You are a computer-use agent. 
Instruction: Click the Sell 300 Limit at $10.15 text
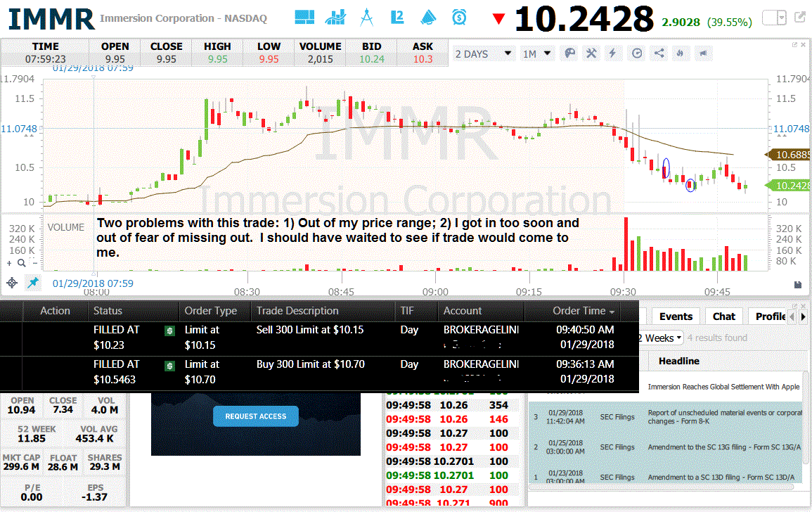click(x=309, y=330)
